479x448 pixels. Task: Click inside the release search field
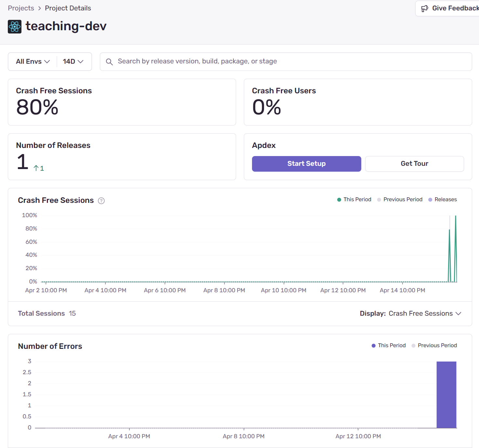[x=228, y=61]
